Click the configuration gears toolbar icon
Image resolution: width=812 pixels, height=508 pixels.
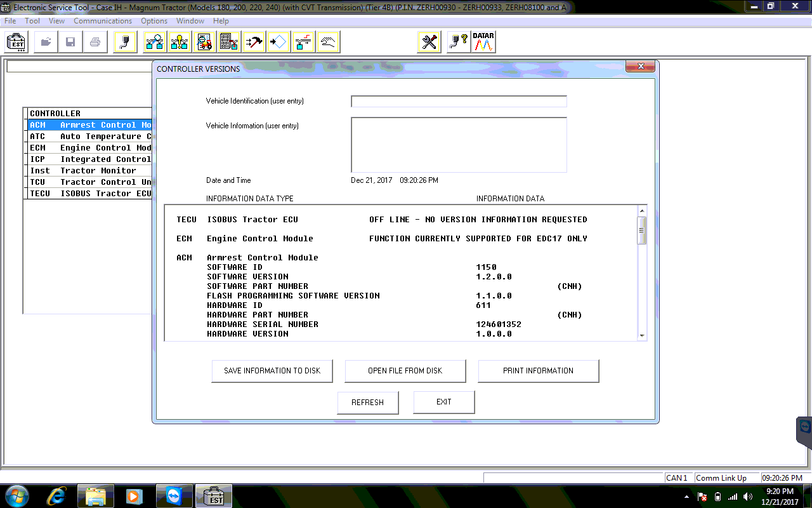[204, 43]
